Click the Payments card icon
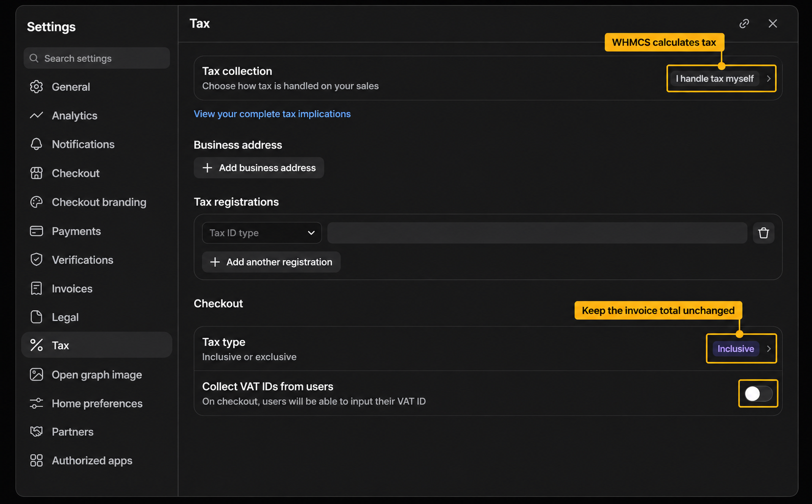812x504 pixels. pyautogui.click(x=36, y=231)
